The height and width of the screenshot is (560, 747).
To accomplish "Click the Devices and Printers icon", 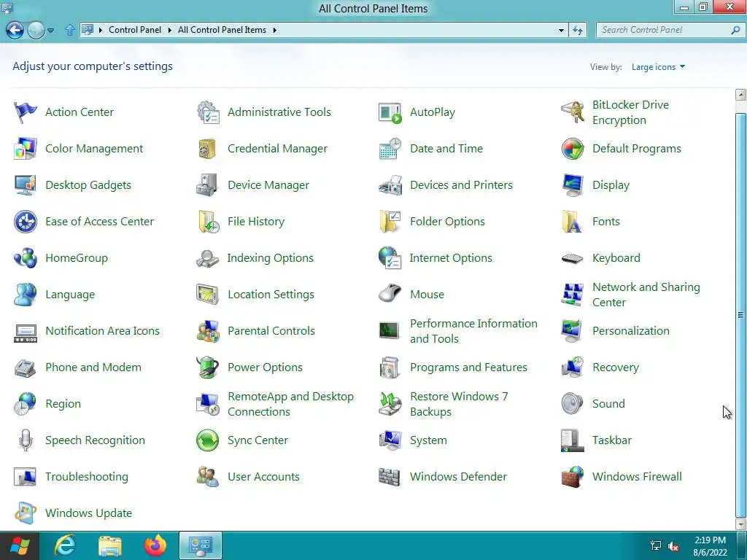I will point(390,185).
